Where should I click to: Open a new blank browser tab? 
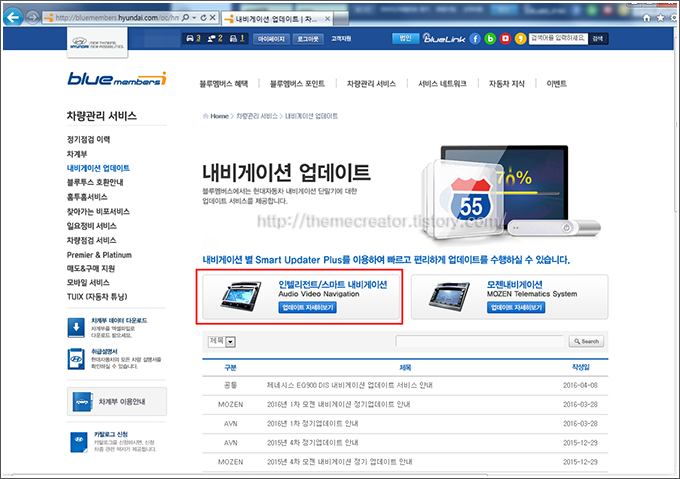coord(341,19)
